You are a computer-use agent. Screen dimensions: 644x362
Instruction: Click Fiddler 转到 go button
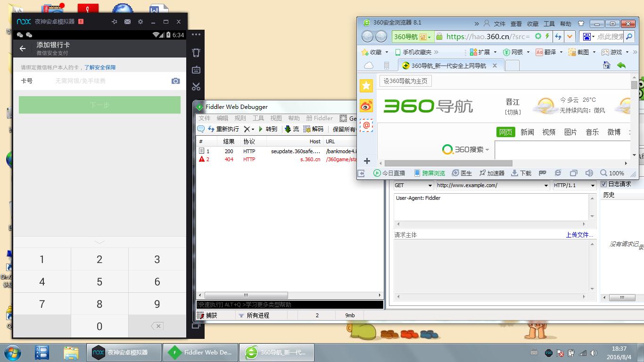tap(268, 129)
